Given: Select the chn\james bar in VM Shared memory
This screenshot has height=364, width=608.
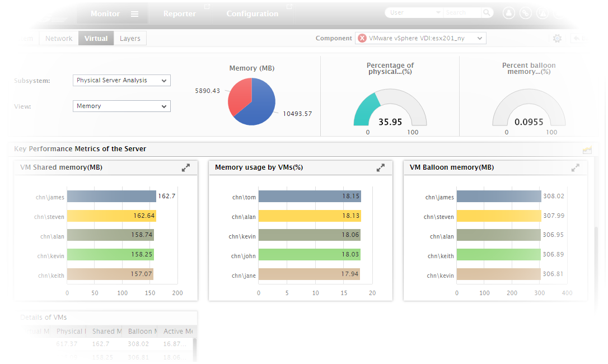Looking at the screenshot, I should click(111, 196).
